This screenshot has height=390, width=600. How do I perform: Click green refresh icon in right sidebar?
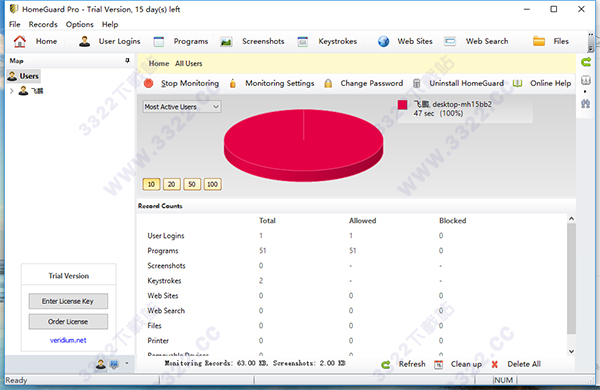586,62
